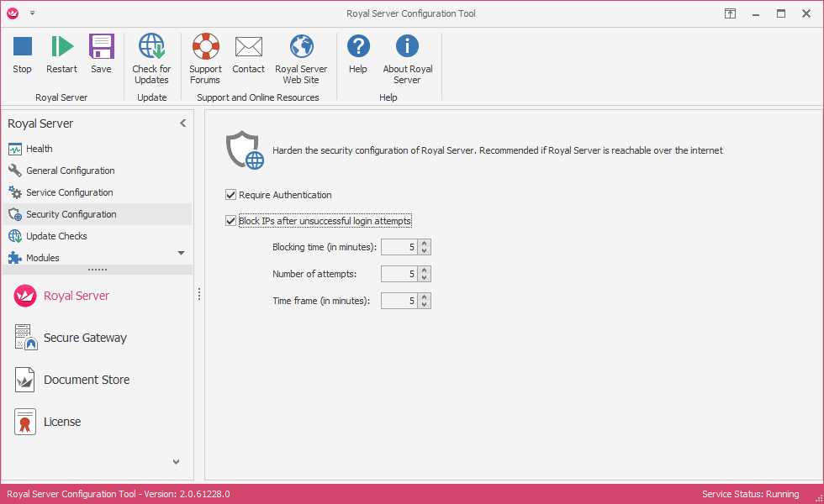Screen dimensions: 824x504
Task: Click vertical splitter handle beside sidebar
Action: coord(199,294)
